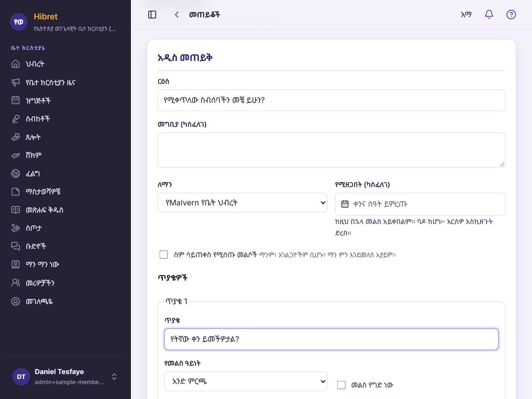Image resolution: width=532 pixels, height=399 pixels.
Task: Open the ለማን audience dropdown
Action: tap(242, 203)
